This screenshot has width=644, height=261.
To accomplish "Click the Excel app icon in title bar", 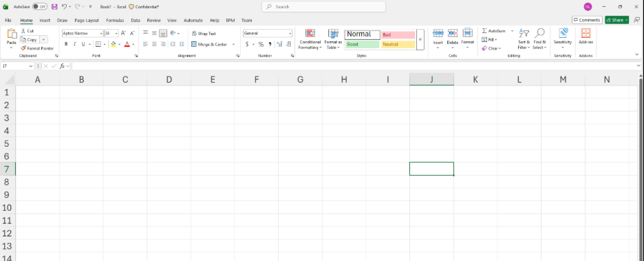I will pos(6,7).
